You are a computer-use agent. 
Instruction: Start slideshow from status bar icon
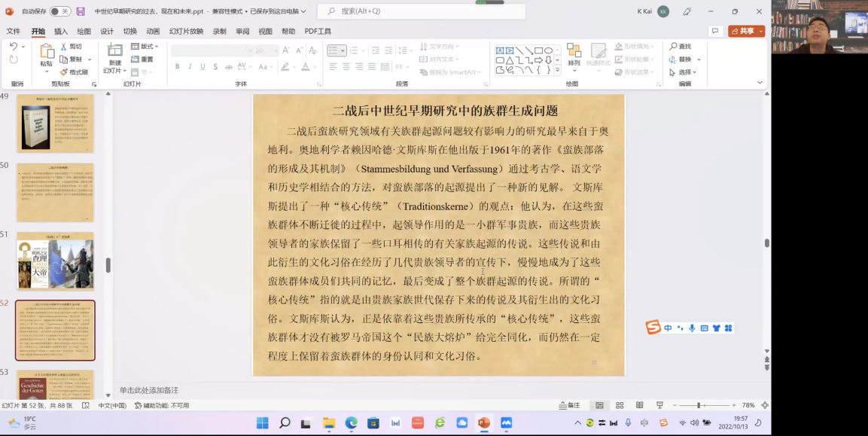pos(659,405)
